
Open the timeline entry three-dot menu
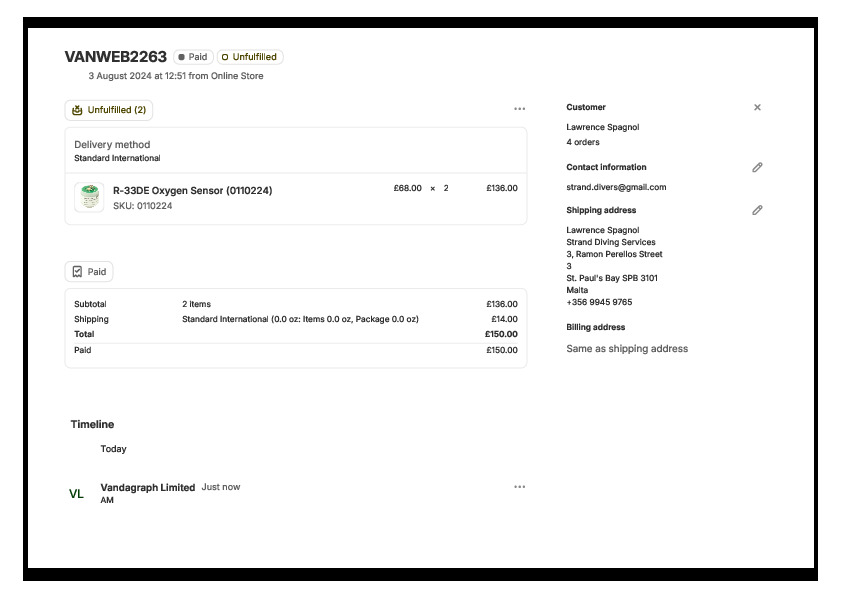click(x=519, y=487)
